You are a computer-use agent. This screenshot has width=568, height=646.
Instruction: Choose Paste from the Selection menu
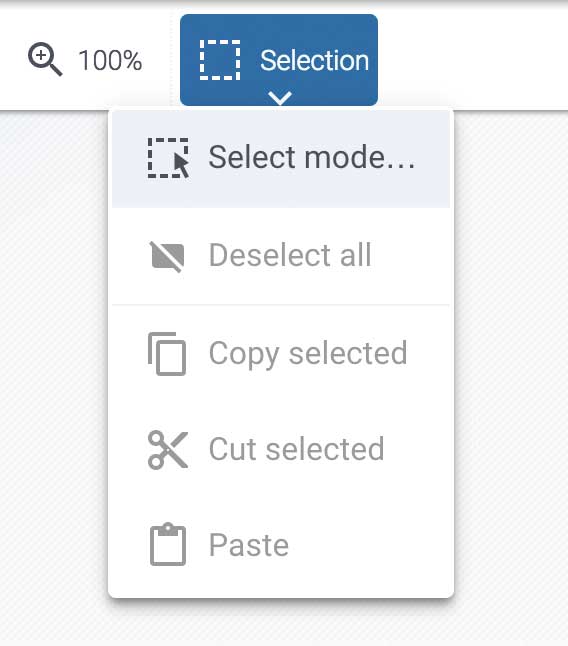tap(281, 545)
